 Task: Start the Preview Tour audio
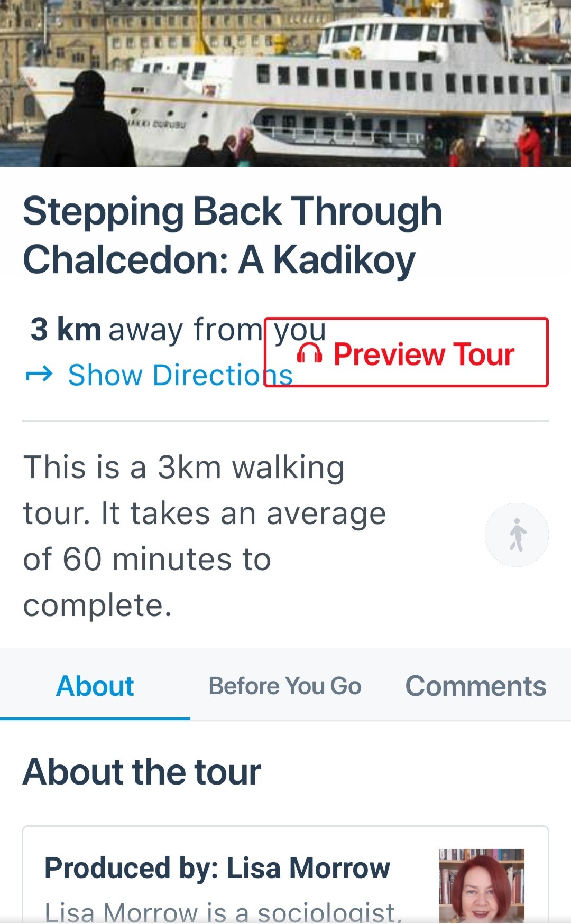(x=406, y=352)
